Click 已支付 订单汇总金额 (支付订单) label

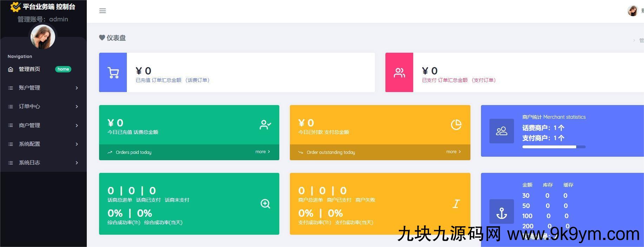click(x=459, y=80)
